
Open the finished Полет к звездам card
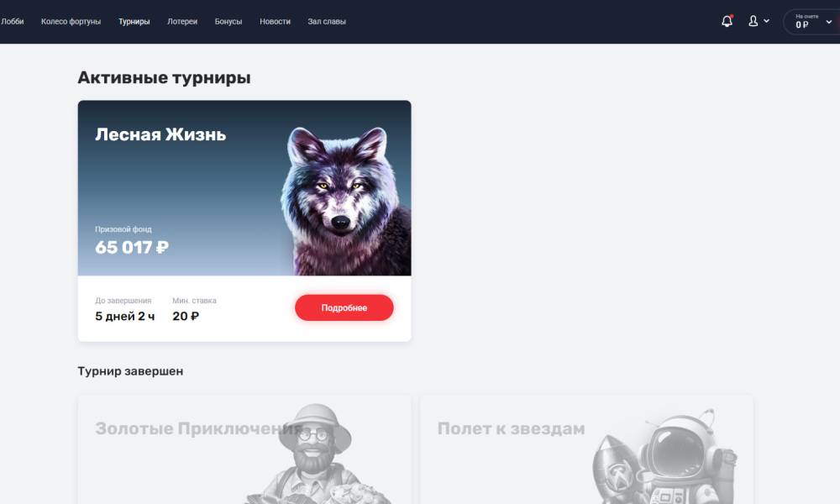(586, 450)
